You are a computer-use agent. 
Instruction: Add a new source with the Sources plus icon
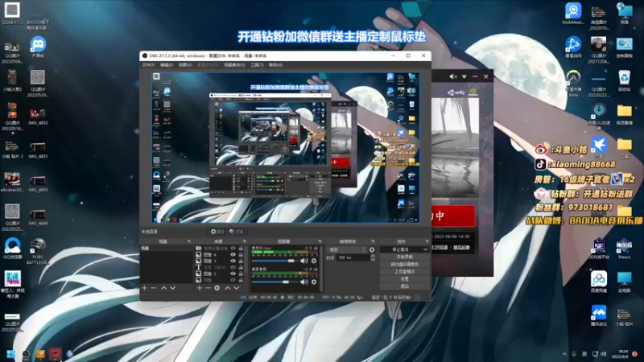coord(199,288)
